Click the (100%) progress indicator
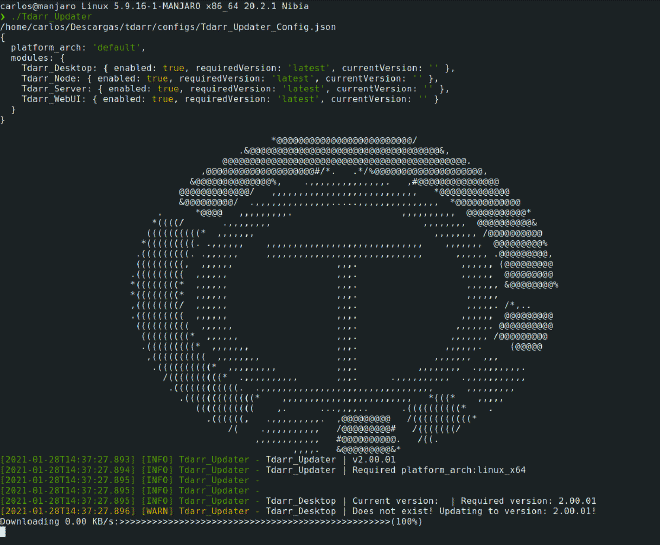The height and width of the screenshot is (545, 660). click(407, 521)
